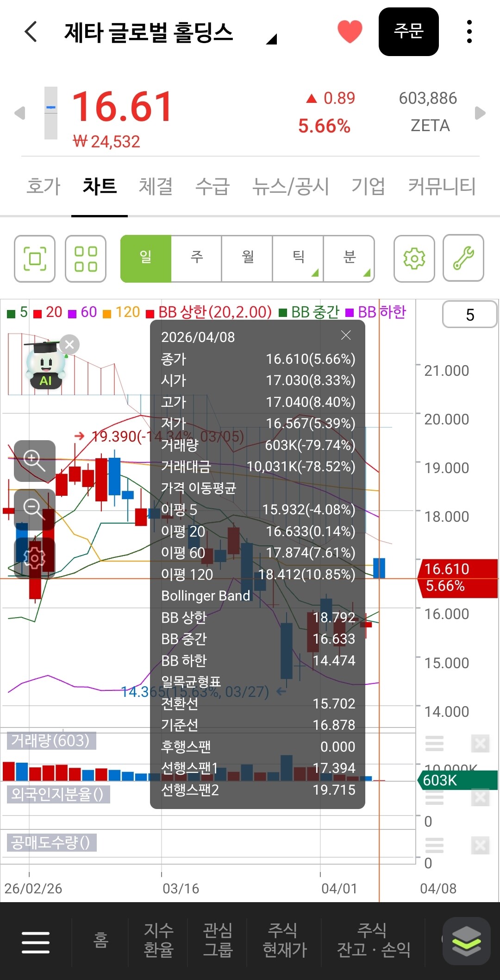Screen dimensions: 500x980
Task: Switch to the 수급 tab
Action: point(212,186)
